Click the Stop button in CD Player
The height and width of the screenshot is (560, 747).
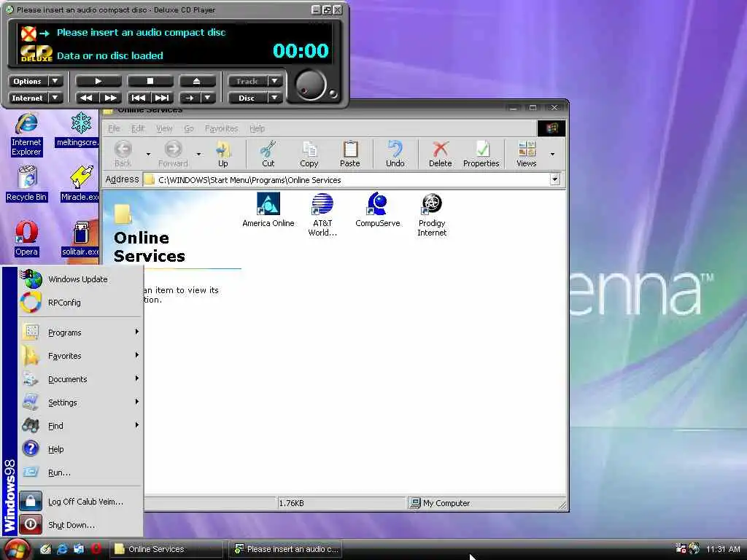click(150, 81)
